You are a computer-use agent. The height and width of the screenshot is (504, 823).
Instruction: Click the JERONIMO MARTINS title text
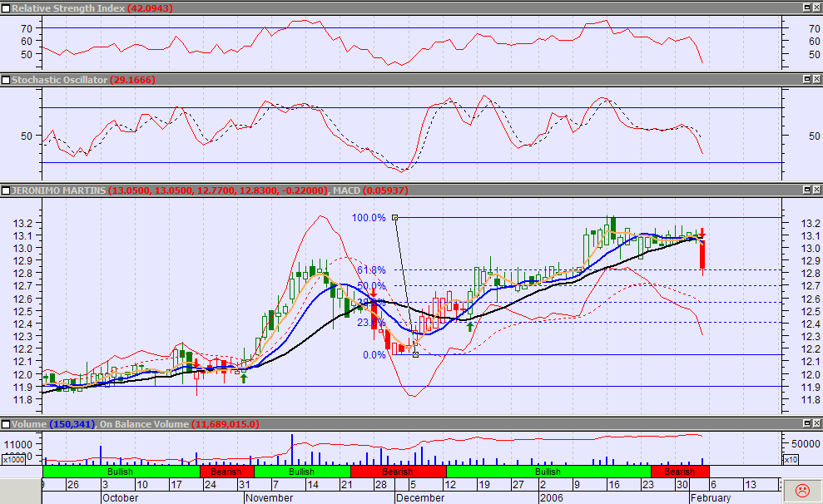59,190
